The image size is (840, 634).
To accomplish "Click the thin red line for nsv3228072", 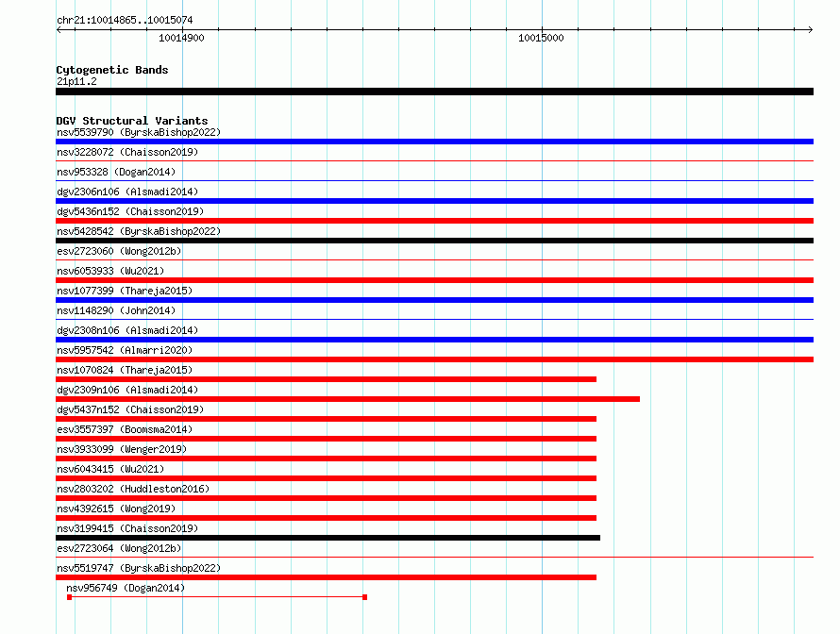I will (x=434, y=160).
